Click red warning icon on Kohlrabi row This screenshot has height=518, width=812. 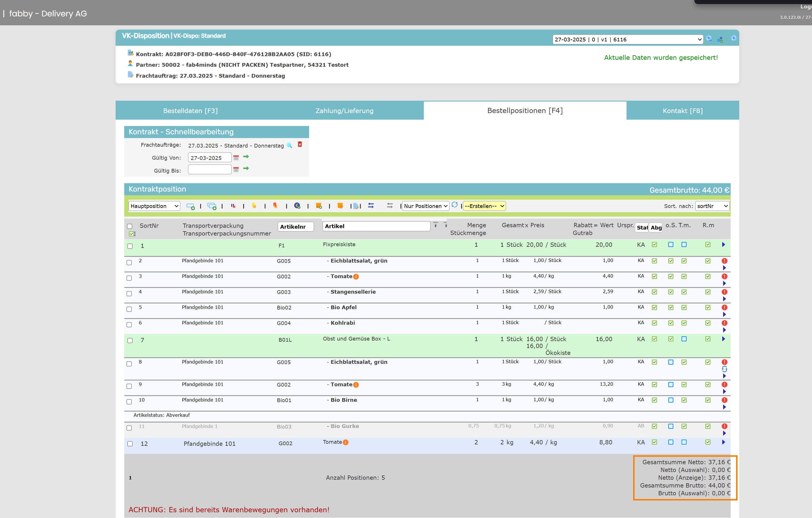(724, 323)
